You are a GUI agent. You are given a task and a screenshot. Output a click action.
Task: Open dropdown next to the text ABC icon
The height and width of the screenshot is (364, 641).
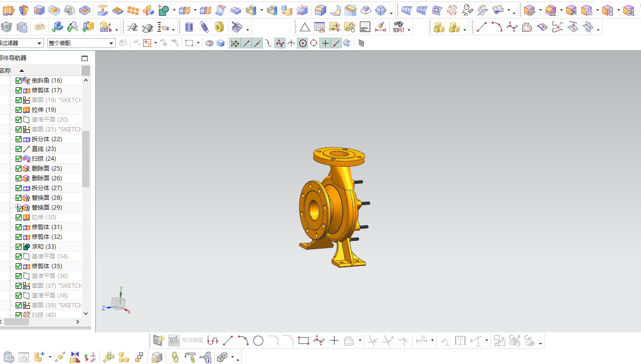point(116,30)
